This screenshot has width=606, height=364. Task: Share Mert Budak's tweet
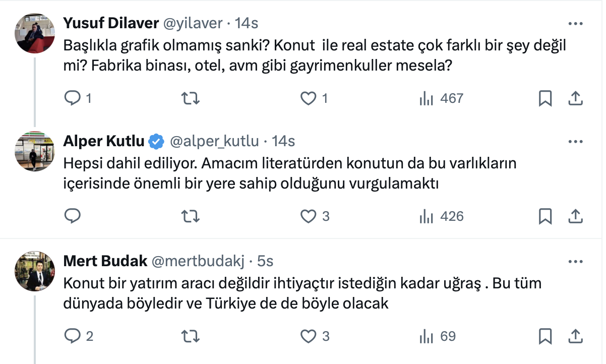(x=575, y=336)
